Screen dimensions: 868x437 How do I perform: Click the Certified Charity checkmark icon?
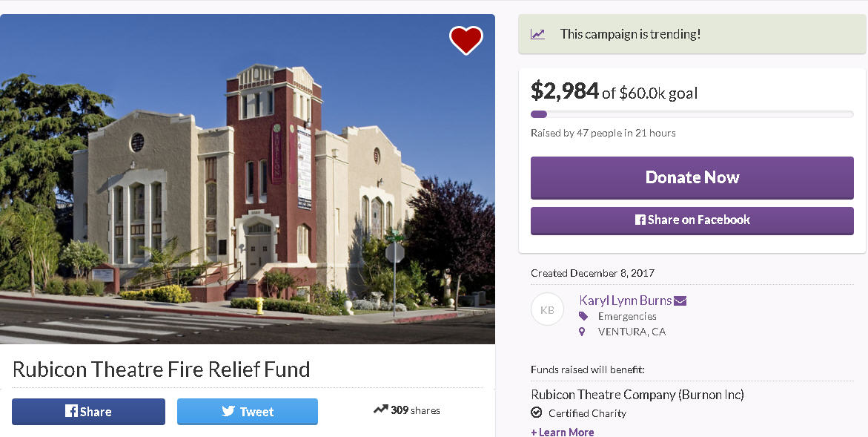pyautogui.click(x=536, y=413)
